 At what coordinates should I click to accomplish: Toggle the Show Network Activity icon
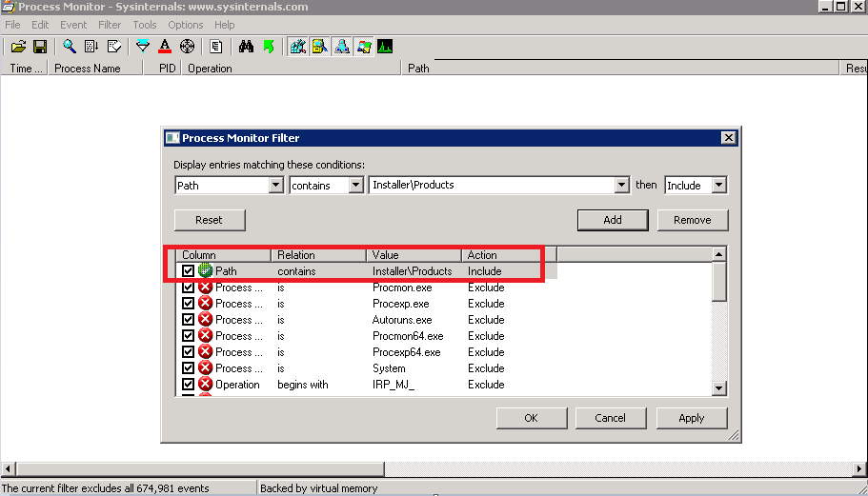coord(341,47)
